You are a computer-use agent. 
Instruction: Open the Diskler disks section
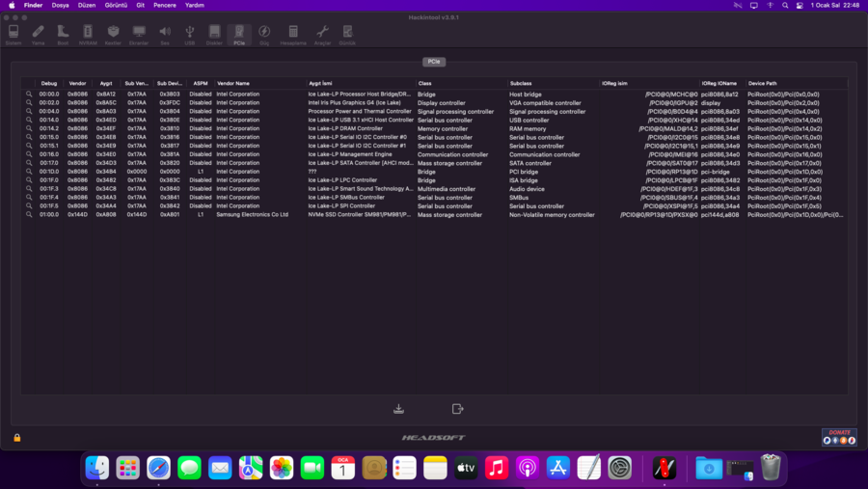[214, 35]
